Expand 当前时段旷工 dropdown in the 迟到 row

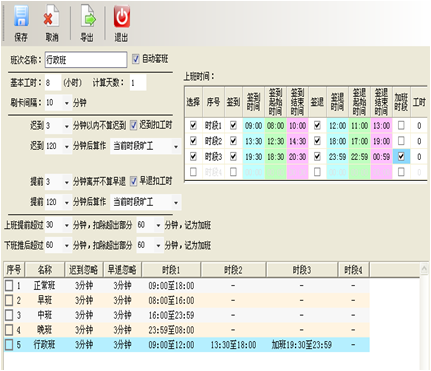click(x=176, y=146)
